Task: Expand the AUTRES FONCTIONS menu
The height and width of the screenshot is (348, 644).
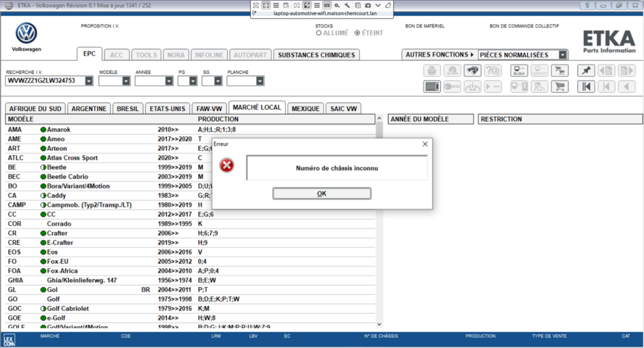Action: [x=439, y=54]
